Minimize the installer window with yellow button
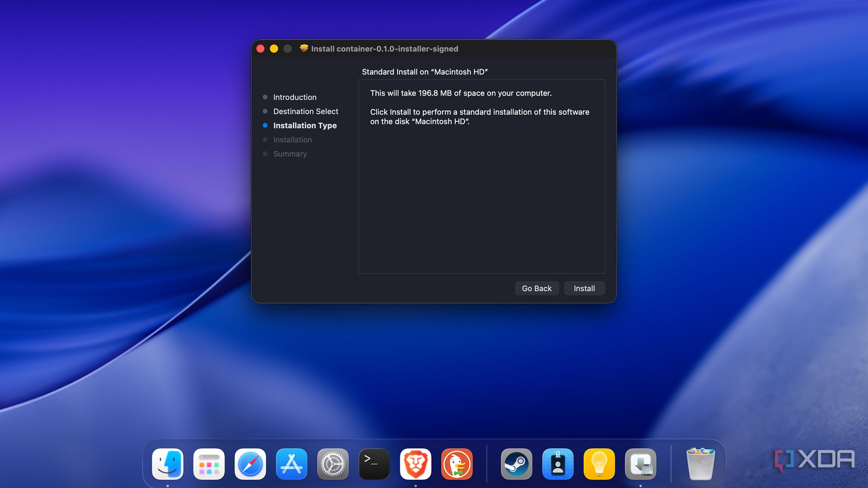868x488 pixels. [x=274, y=48]
